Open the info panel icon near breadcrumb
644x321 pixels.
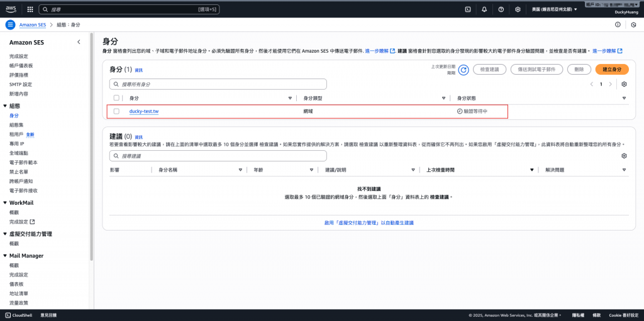(x=618, y=24)
